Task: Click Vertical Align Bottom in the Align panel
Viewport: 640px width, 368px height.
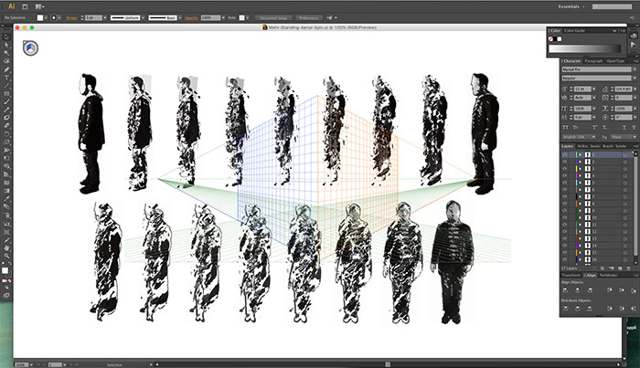Action: click(634, 290)
